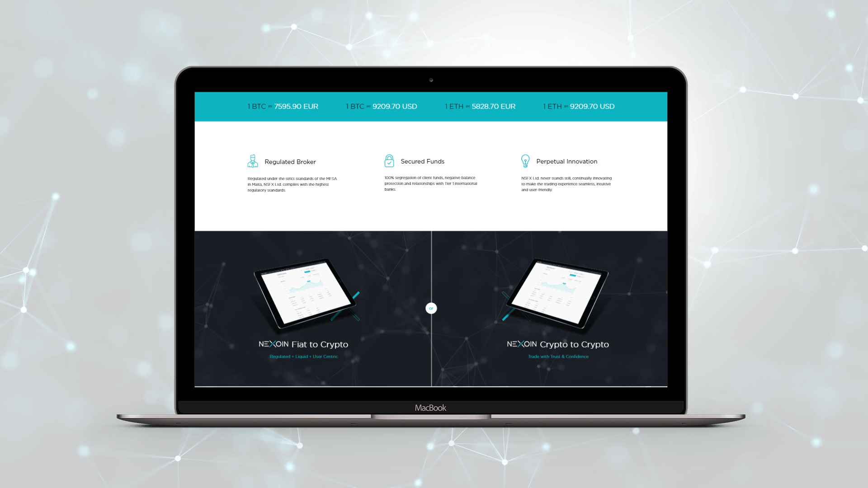Select the 1 ETH = 5828.70 EUR price display
Image resolution: width=868 pixels, height=488 pixels.
[x=480, y=106]
